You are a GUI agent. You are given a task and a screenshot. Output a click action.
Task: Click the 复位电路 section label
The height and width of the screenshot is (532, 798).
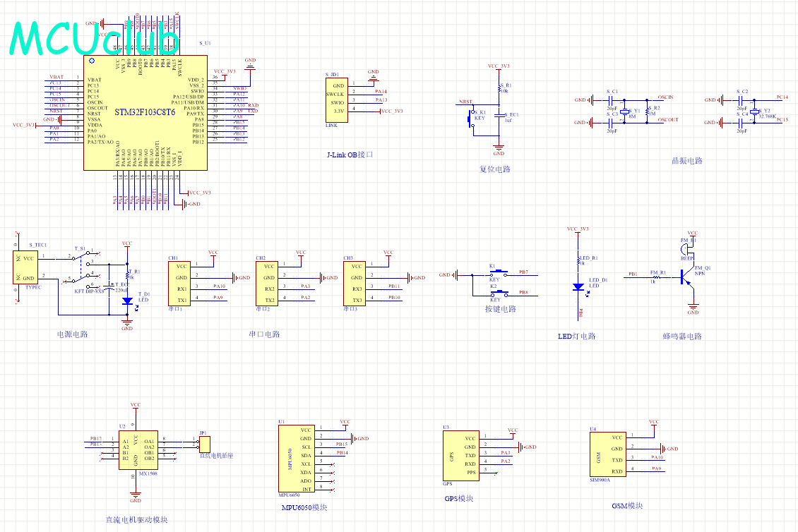(x=494, y=169)
